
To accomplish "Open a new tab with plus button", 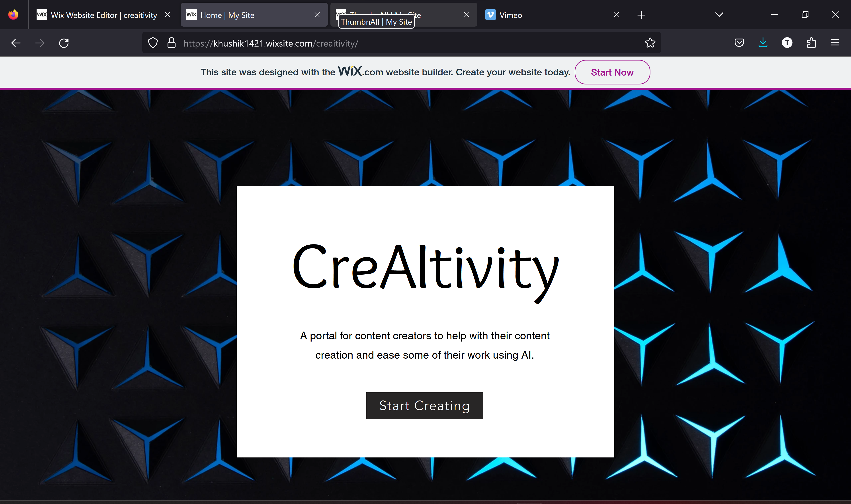I will [641, 15].
